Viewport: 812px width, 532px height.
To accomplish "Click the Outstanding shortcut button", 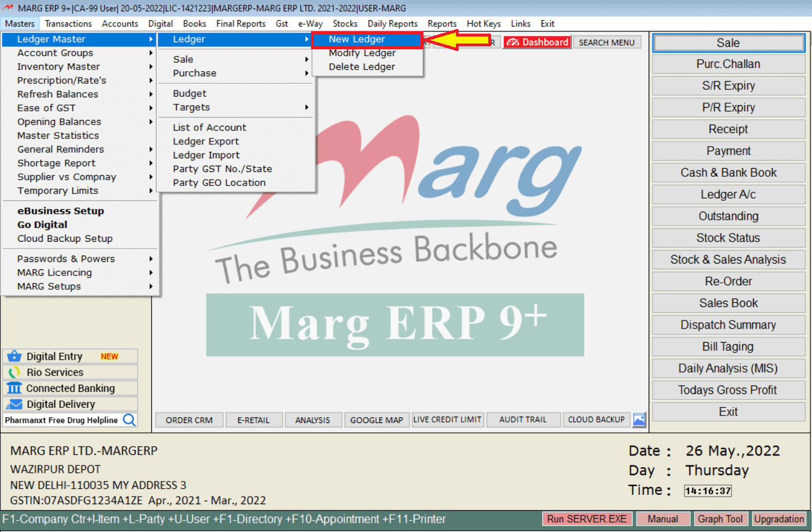I will (729, 216).
